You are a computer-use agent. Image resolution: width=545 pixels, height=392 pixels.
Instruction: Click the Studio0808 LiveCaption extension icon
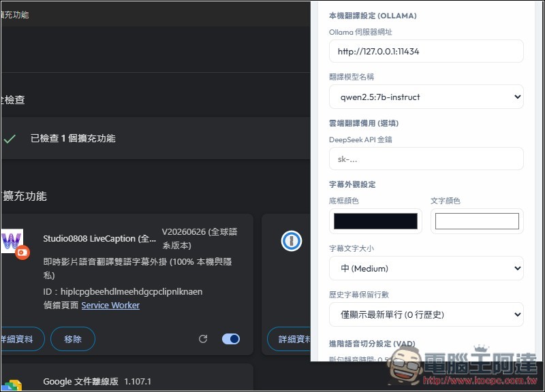coord(14,244)
